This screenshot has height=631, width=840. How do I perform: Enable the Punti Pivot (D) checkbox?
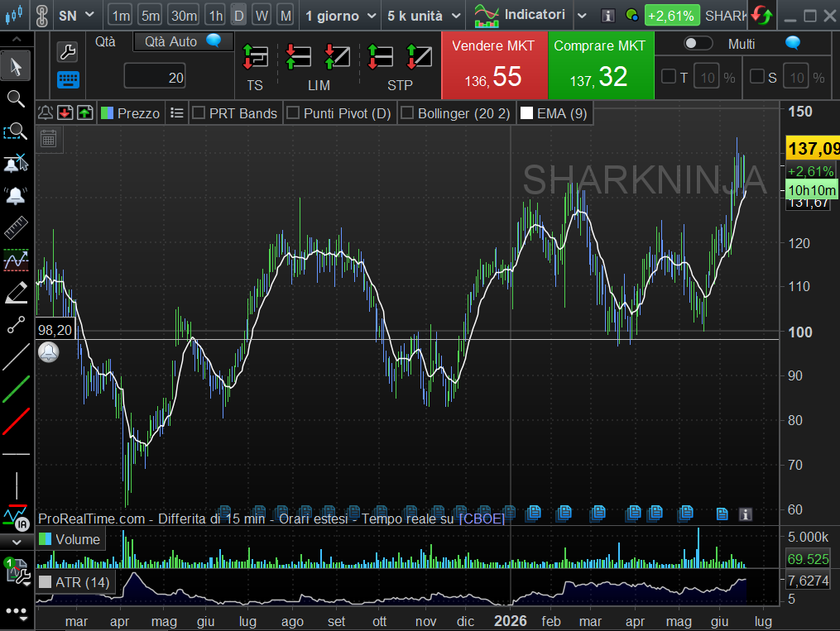[293, 113]
